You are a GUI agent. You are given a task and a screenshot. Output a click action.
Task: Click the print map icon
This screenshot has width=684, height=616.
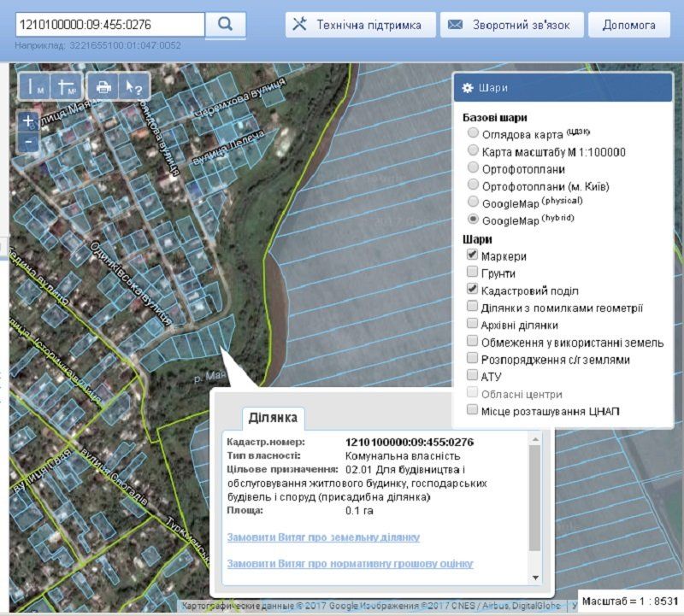[x=103, y=86]
